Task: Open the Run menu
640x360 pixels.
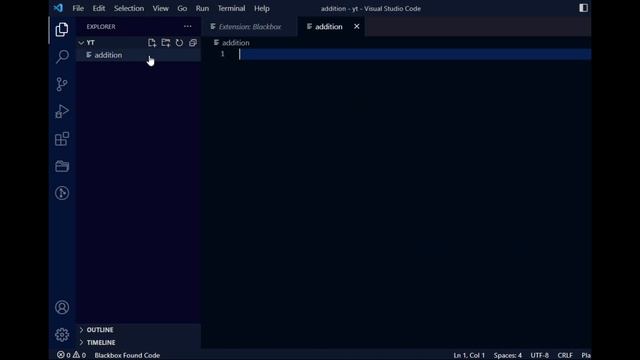Action: tap(202, 8)
